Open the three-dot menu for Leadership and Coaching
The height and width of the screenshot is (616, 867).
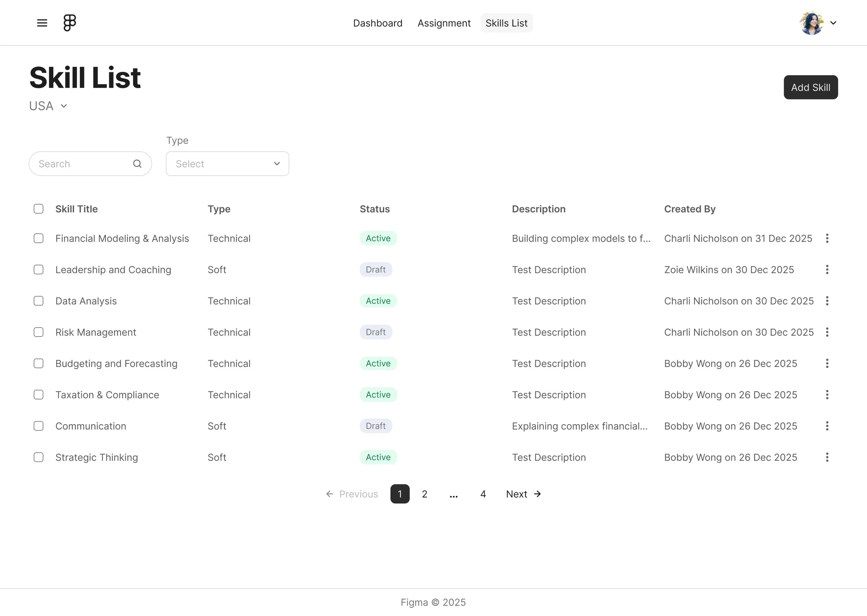point(827,269)
